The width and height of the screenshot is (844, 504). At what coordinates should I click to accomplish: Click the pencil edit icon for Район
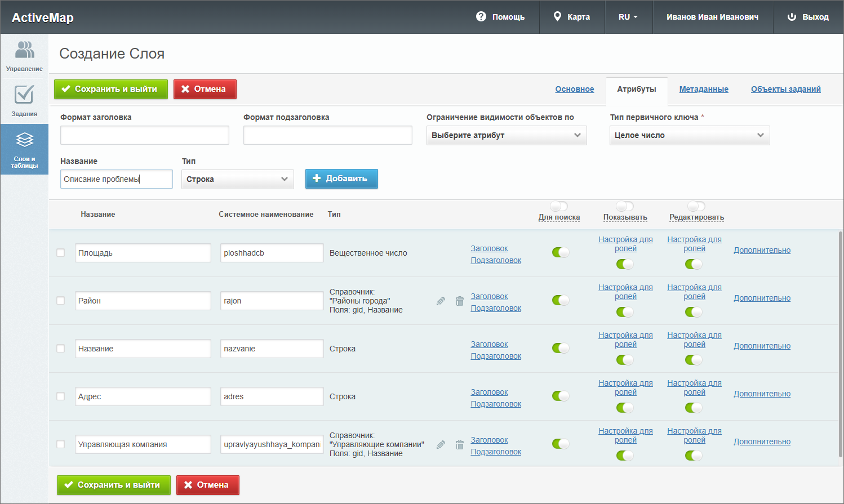click(x=441, y=301)
